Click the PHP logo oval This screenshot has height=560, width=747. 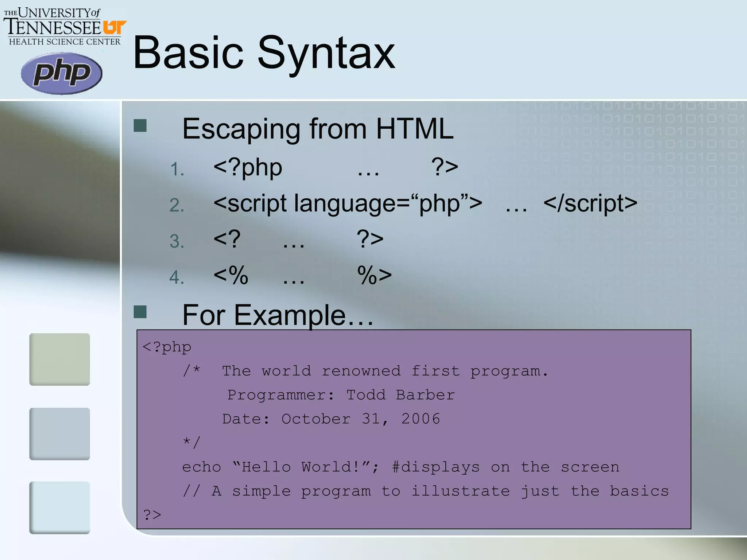click(x=61, y=73)
